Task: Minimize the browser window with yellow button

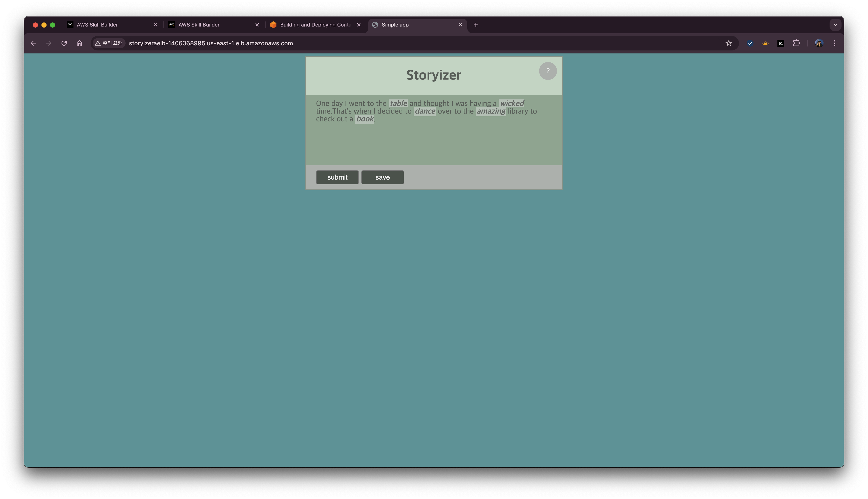Action: 44,25
